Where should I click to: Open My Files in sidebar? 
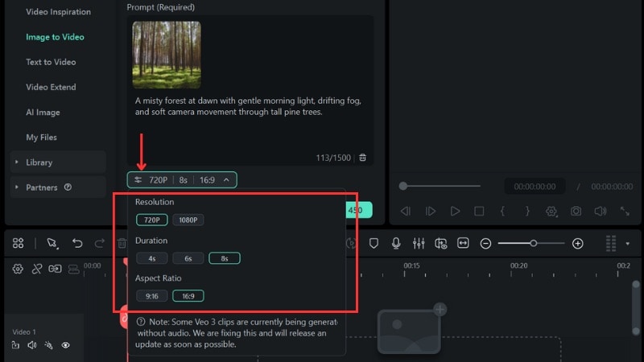click(x=42, y=138)
